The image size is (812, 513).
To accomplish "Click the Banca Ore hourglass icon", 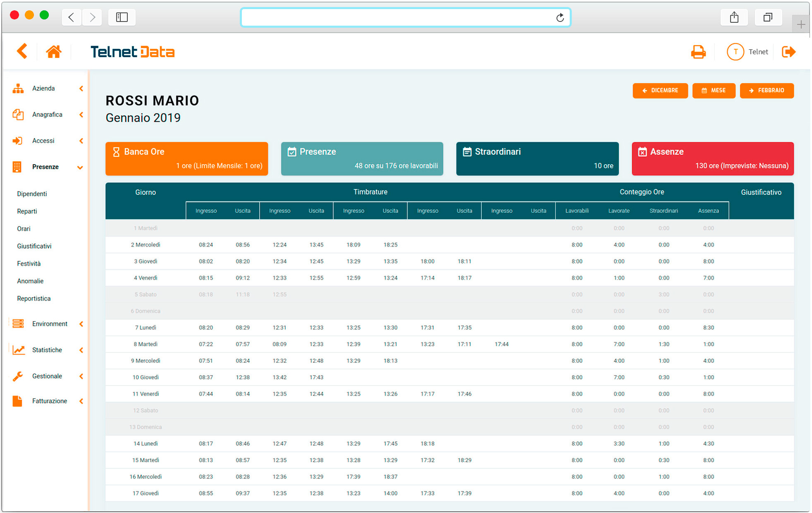I will [116, 152].
